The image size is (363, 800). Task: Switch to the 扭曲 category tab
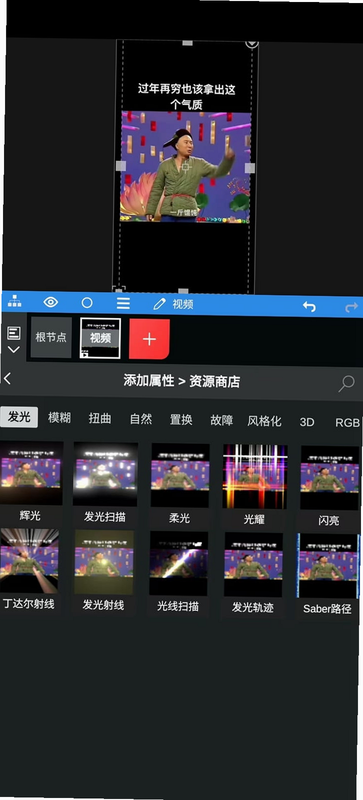click(x=100, y=418)
